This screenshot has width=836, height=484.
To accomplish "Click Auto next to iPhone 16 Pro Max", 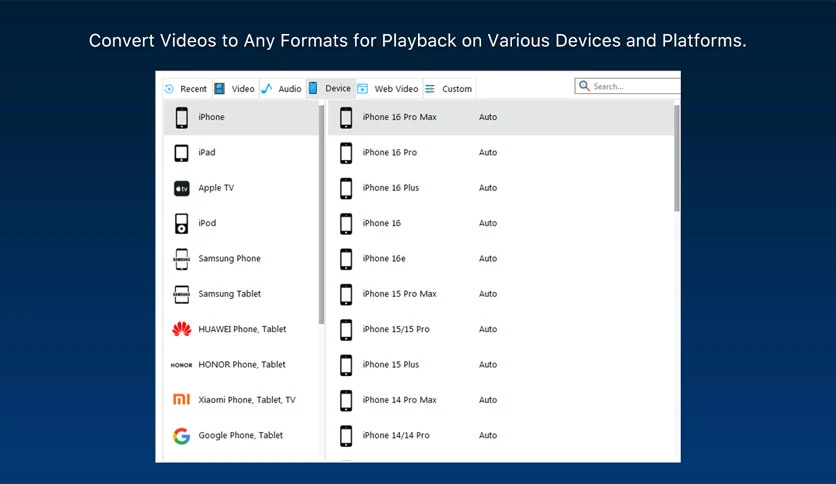I will click(488, 117).
